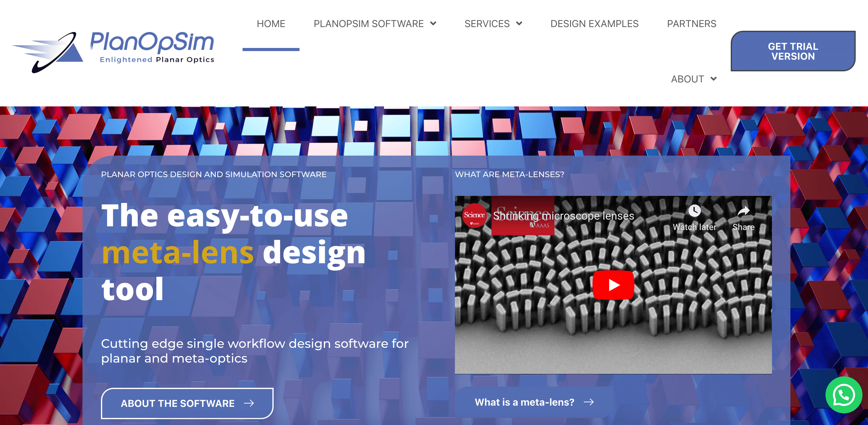This screenshot has height=425, width=868.
Task: Expand the ABOUT dropdown chevron
Action: coord(713,79)
